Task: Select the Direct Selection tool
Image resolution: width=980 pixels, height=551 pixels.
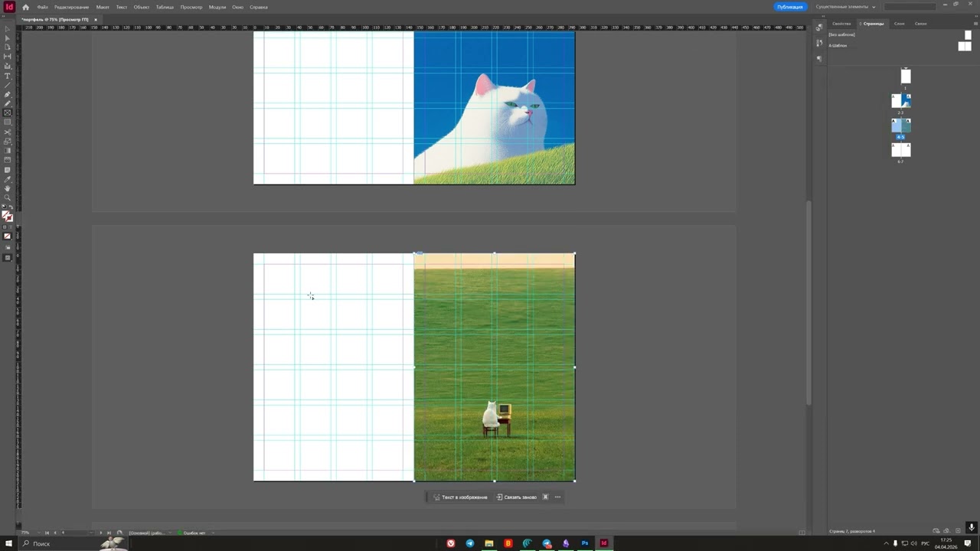Action: [8, 38]
